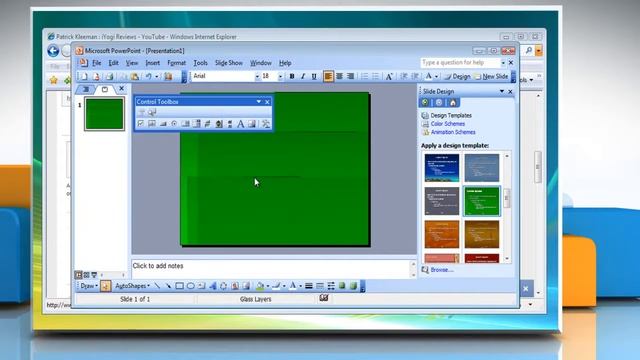This screenshot has height=360, width=640.
Task: Open the Draw menu dropdown
Action: [x=88, y=286]
